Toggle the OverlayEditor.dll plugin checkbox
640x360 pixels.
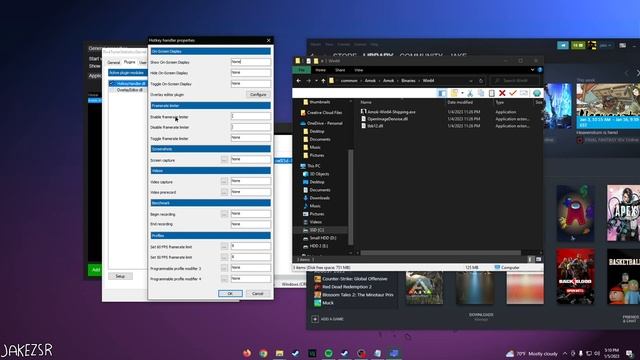point(112,90)
